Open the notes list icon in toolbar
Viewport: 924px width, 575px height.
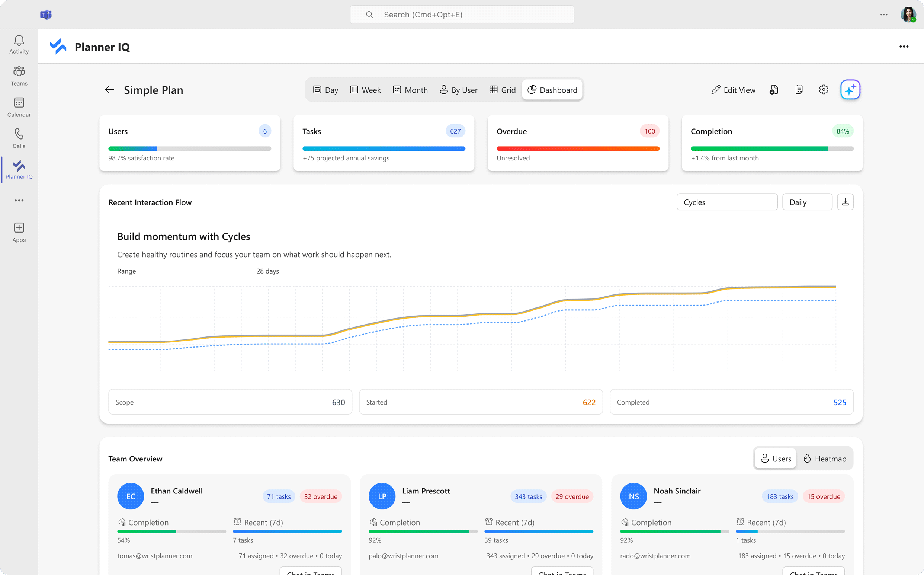pyautogui.click(x=799, y=90)
